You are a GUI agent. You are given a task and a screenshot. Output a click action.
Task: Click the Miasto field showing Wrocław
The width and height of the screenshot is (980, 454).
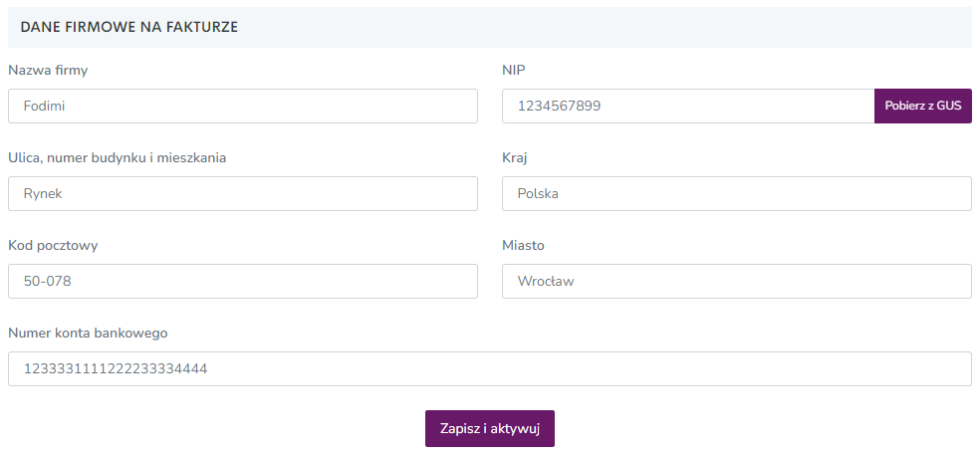tap(737, 281)
